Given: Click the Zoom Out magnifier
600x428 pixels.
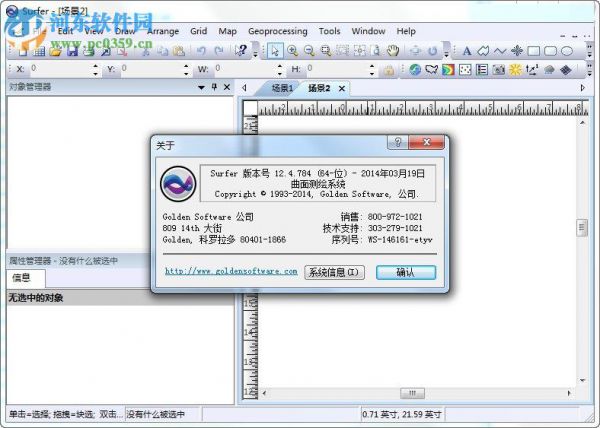Looking at the screenshot, I should point(309,51).
